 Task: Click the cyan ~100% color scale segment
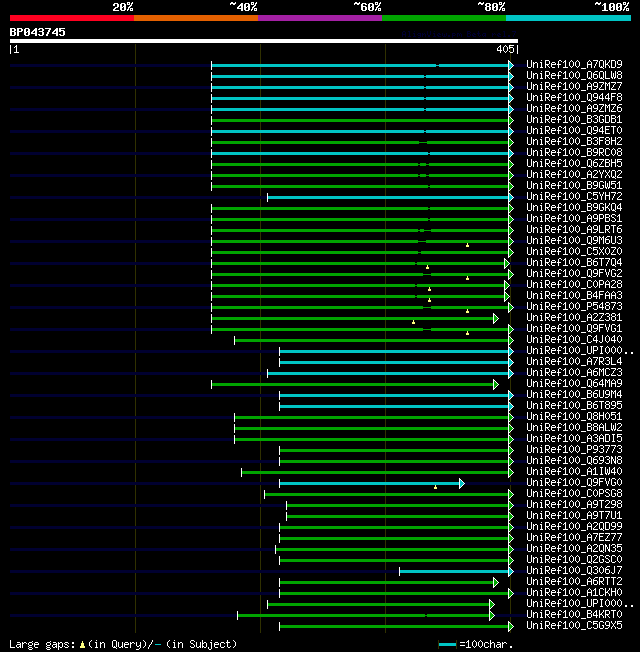(568, 18)
